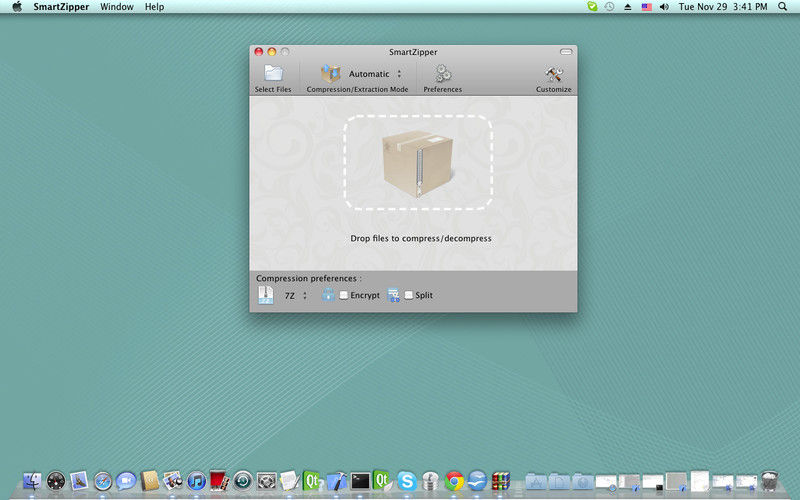Screen dimensions: 800x500
Task: Open the Applications folder stack in the dock
Action: (536, 481)
